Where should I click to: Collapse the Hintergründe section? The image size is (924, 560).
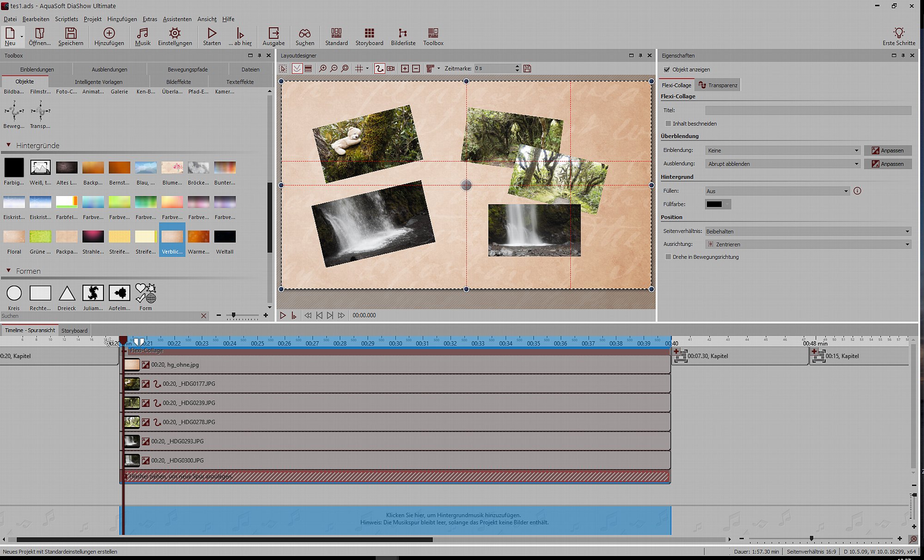pyautogui.click(x=8, y=145)
